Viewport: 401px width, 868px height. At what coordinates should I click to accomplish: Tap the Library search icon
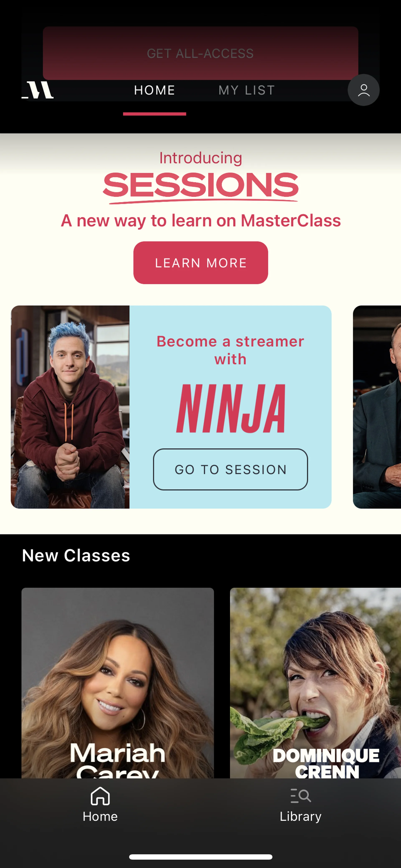tap(301, 796)
